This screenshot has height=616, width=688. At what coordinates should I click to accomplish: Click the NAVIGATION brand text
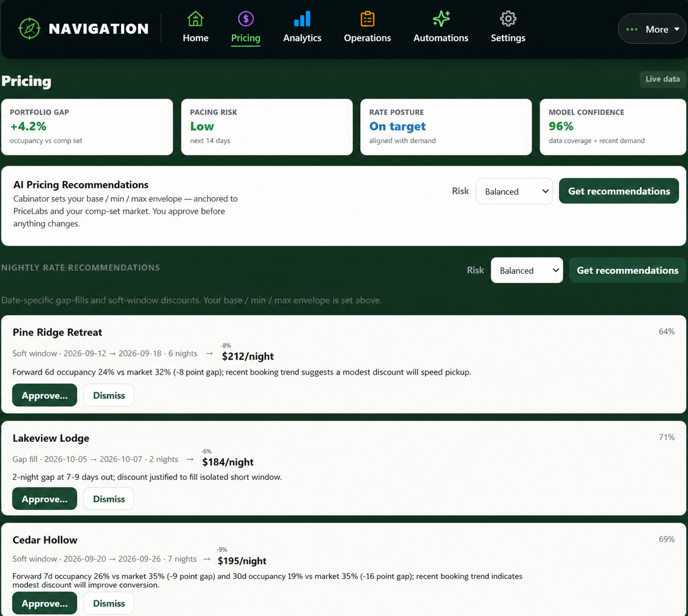(99, 29)
